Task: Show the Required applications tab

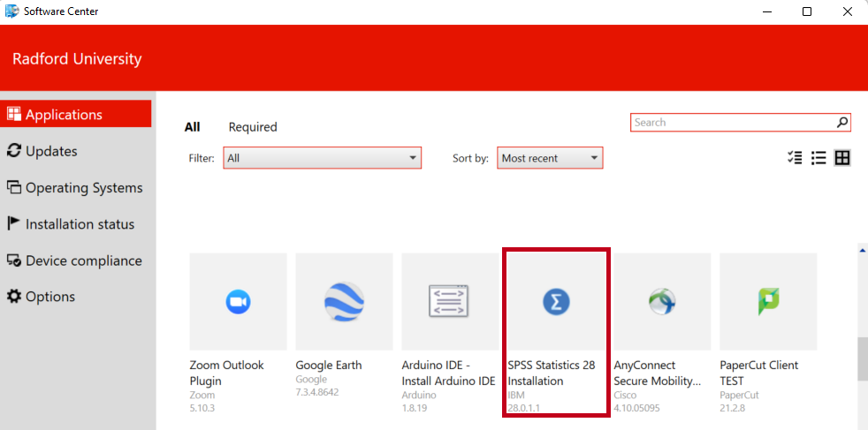Action: [x=253, y=127]
